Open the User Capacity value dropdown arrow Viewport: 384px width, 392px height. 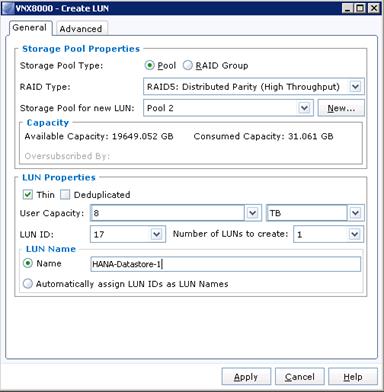tap(253, 213)
